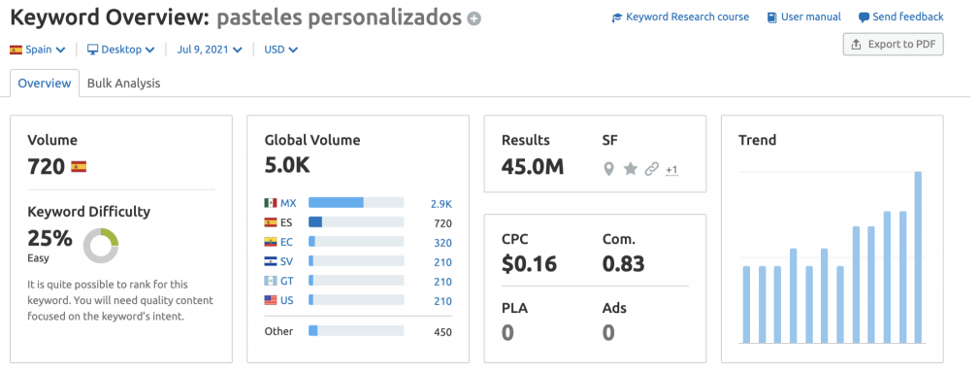Viewport: 980px width, 373px height.
Task: Switch to the Bulk Analysis tab
Action: pos(124,84)
